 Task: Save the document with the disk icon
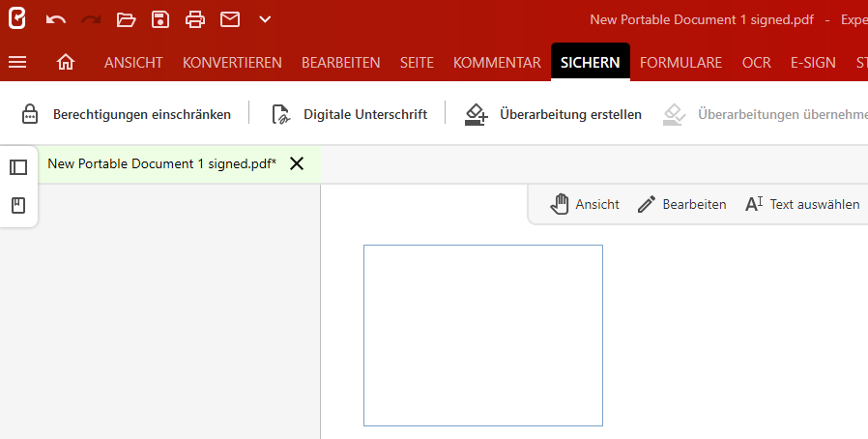(160, 19)
